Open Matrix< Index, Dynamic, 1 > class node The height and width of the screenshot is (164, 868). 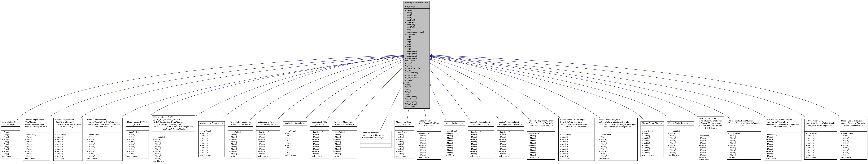coord(211,123)
